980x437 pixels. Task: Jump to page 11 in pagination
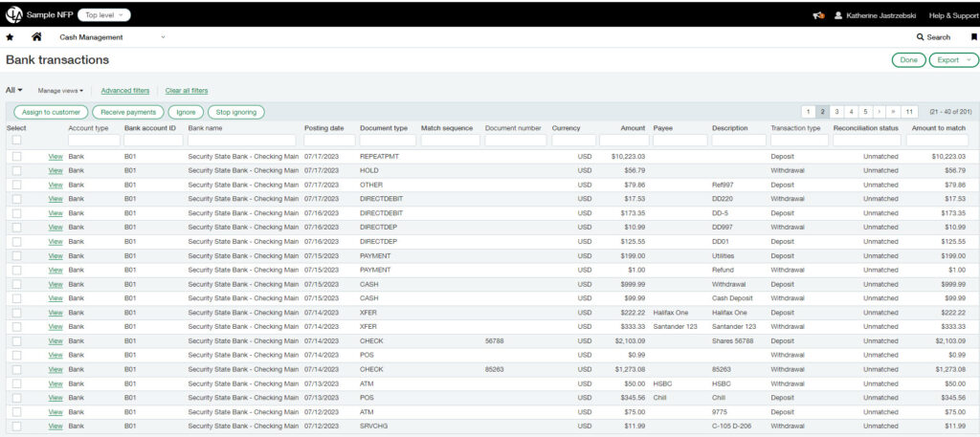[909, 112]
